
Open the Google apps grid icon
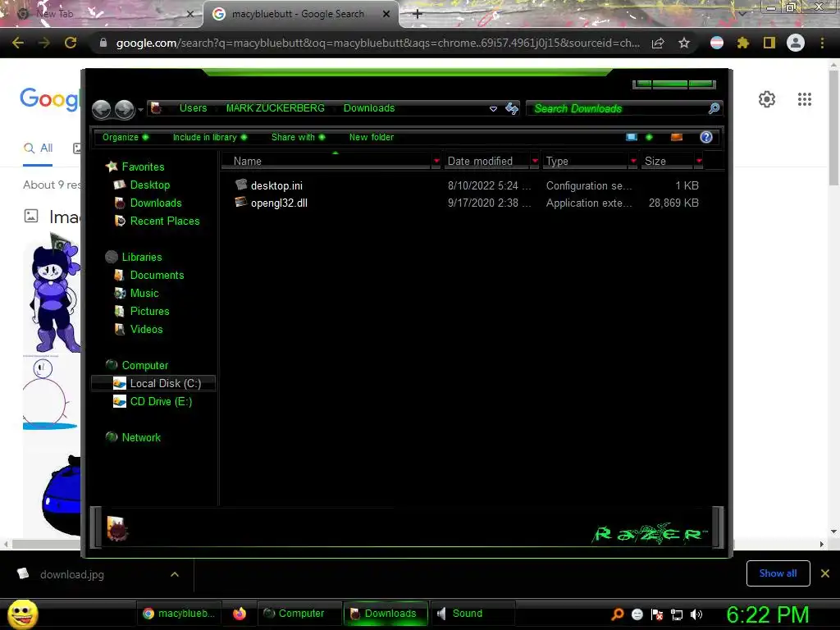click(804, 99)
